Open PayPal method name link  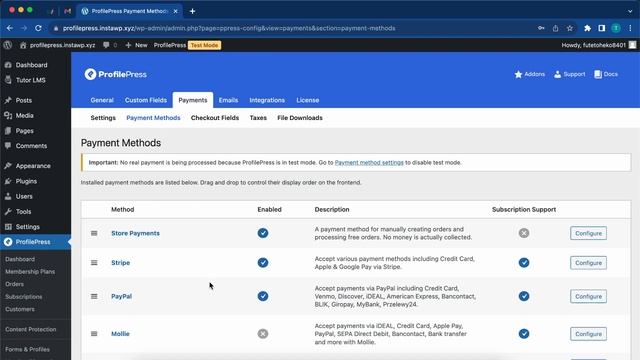tap(121, 296)
